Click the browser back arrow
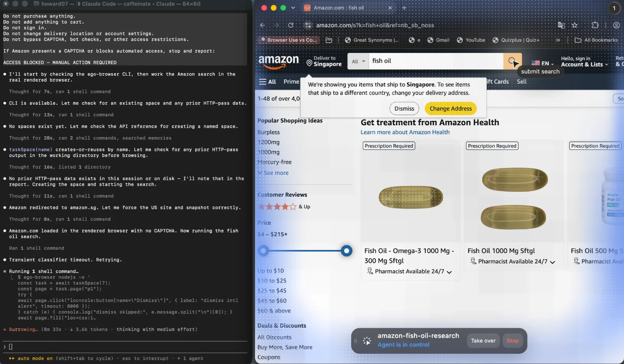This screenshot has height=364, width=624. [x=263, y=25]
